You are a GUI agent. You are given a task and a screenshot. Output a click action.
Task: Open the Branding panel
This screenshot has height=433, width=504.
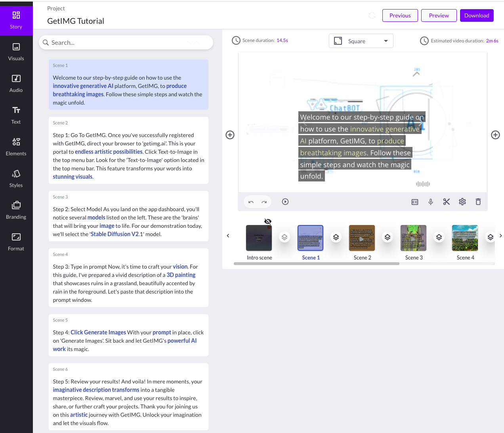tap(16, 210)
